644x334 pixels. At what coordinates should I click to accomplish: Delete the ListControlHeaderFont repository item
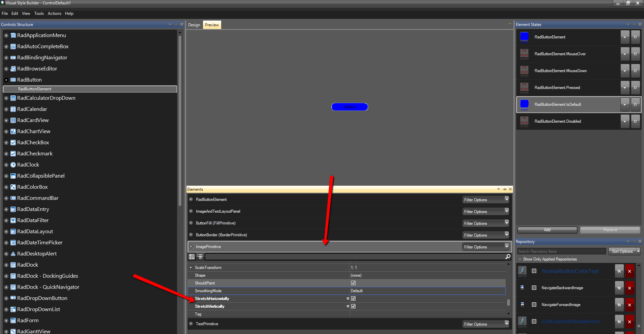[630, 322]
